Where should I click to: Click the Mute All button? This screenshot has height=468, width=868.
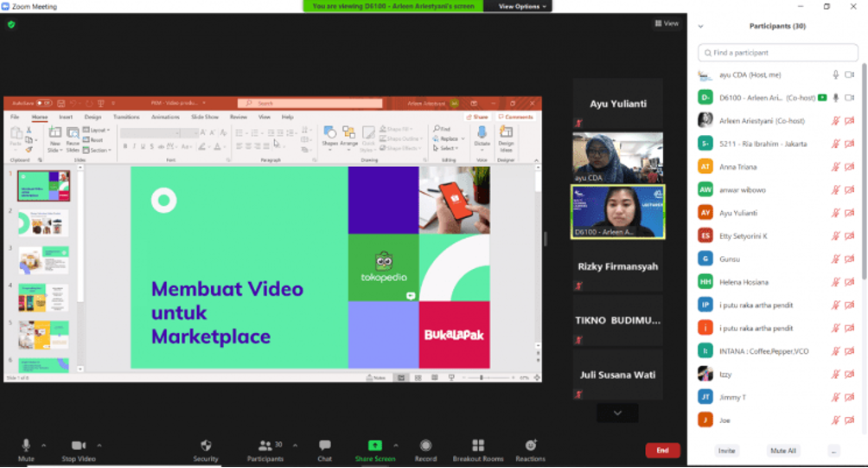pos(783,451)
